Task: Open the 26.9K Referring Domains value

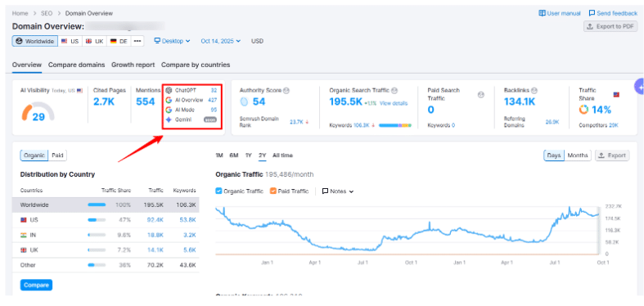Action: click(552, 122)
